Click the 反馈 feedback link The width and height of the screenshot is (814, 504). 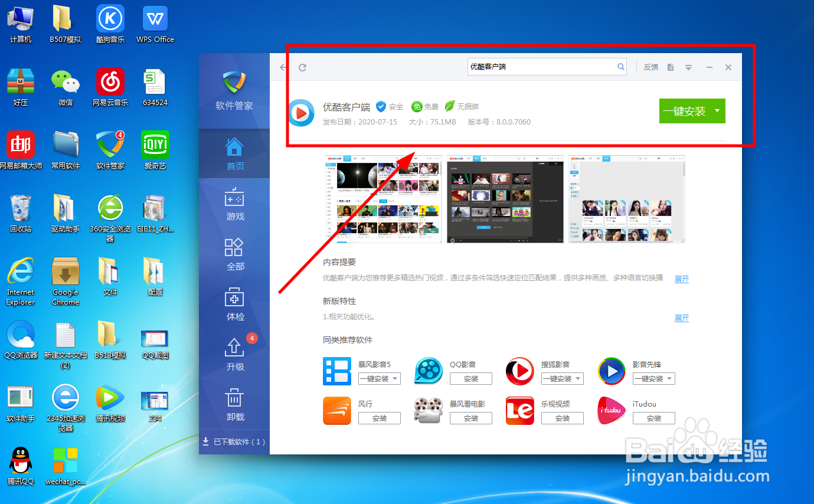(x=651, y=67)
